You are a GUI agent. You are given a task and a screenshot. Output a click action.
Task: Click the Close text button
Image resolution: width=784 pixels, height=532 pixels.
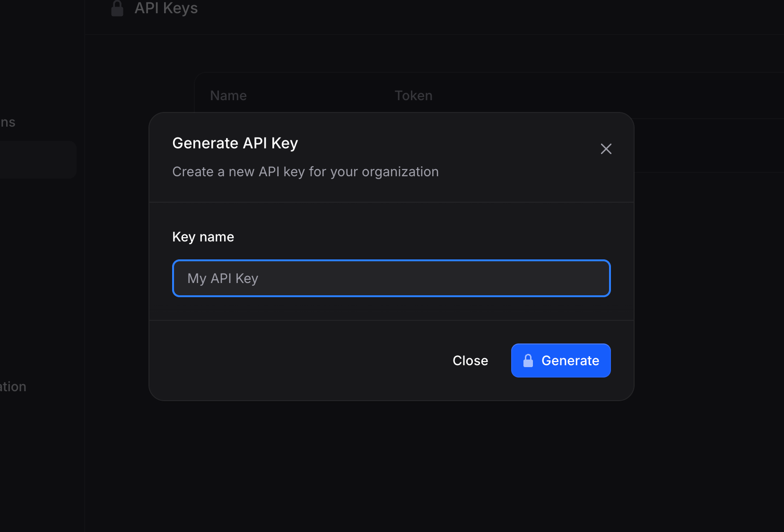(470, 360)
